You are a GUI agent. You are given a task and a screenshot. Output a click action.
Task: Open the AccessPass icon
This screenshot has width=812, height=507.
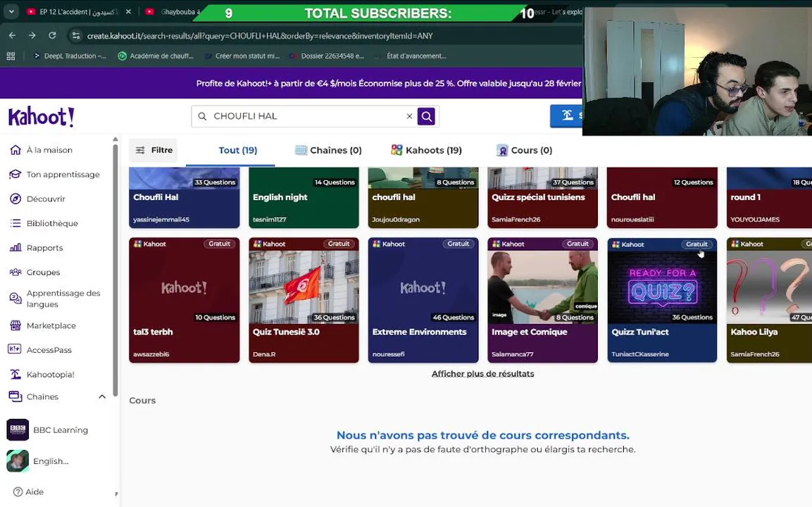(15, 349)
